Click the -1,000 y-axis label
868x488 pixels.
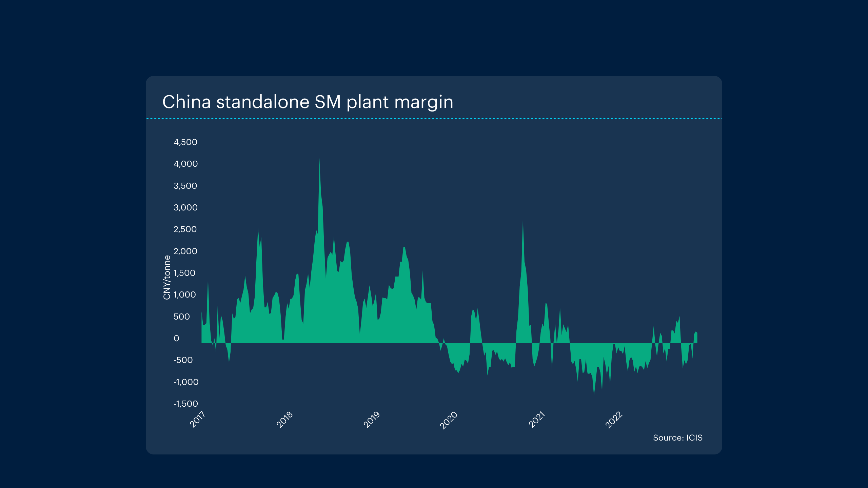coord(186,382)
